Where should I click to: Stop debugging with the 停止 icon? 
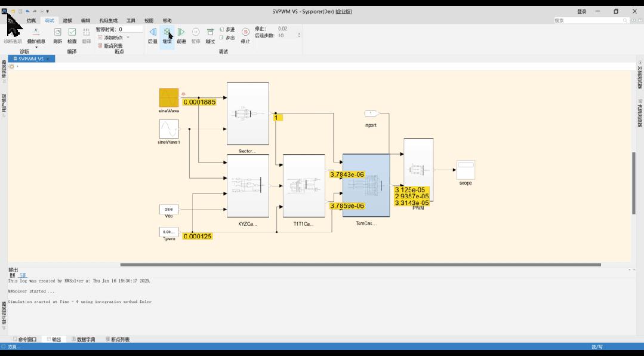point(245,32)
